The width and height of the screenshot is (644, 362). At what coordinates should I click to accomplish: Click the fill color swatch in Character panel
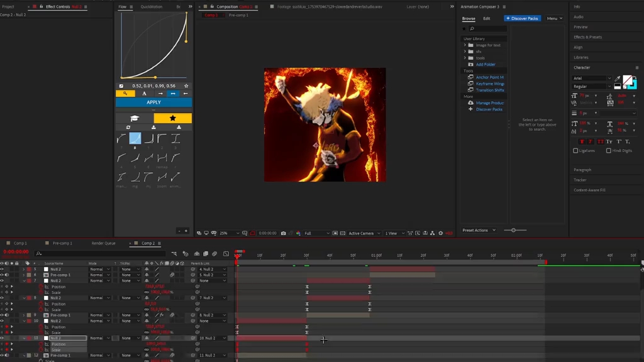[627, 80]
